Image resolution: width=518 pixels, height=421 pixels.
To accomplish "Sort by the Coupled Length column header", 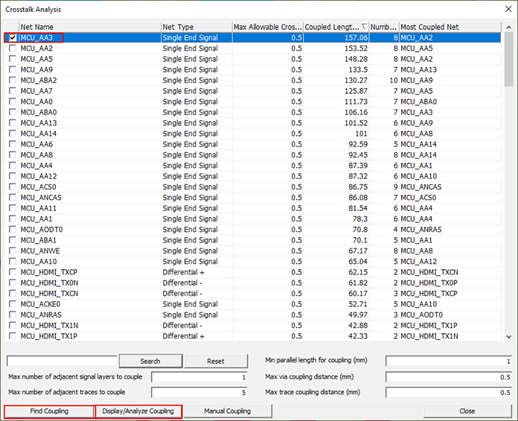I will coord(336,27).
